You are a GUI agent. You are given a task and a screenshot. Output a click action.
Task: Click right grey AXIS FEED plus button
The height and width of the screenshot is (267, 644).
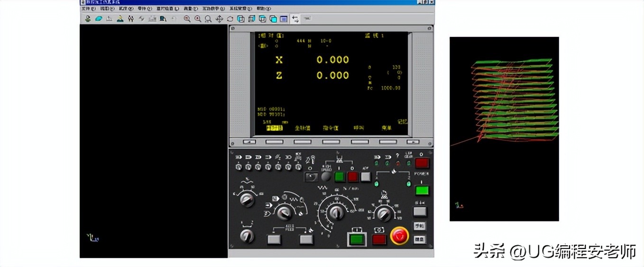point(306,240)
